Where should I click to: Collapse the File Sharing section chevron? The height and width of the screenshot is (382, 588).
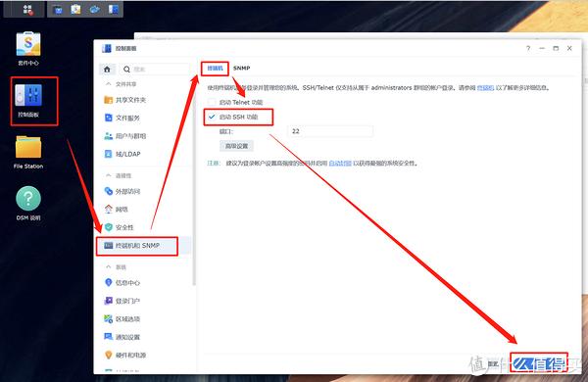point(109,84)
